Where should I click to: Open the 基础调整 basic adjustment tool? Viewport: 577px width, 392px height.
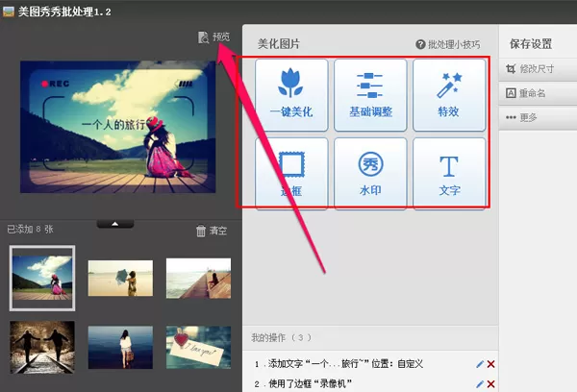(x=370, y=95)
